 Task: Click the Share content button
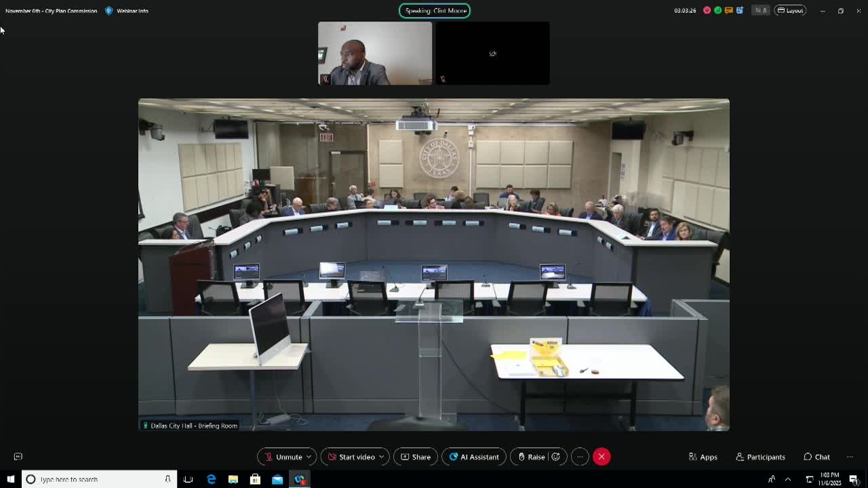coord(416,457)
